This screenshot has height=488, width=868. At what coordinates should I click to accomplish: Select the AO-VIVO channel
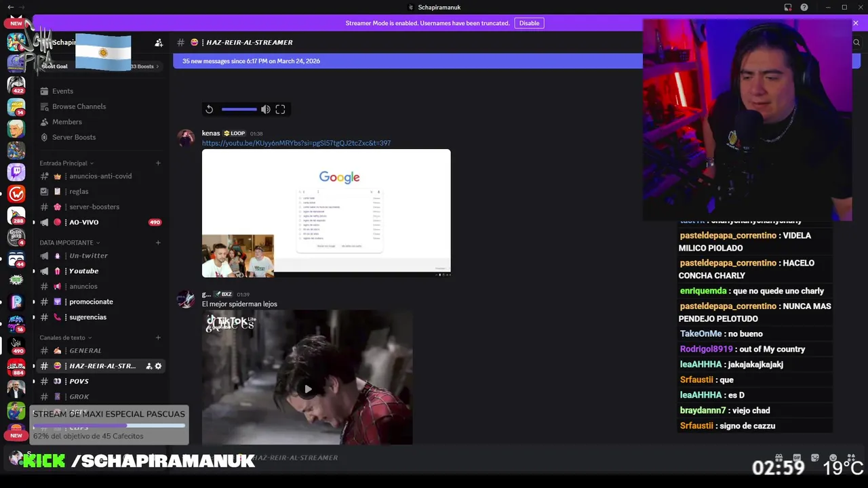pos(100,222)
